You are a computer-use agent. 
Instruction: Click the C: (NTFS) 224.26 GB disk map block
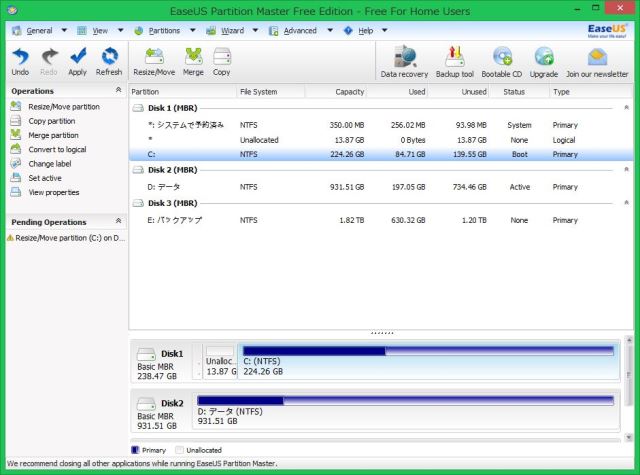(429, 362)
